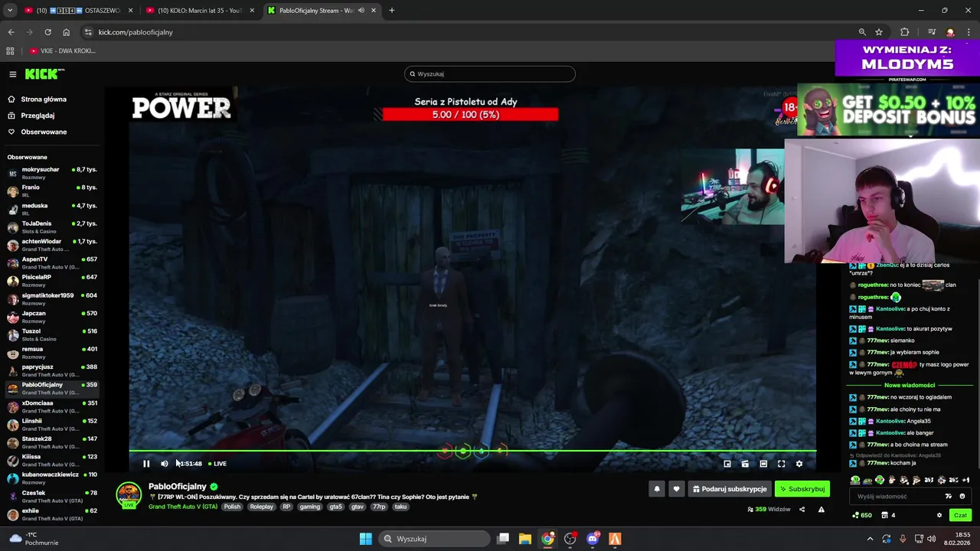
Task: Open a new browser tab
Action: click(x=392, y=11)
